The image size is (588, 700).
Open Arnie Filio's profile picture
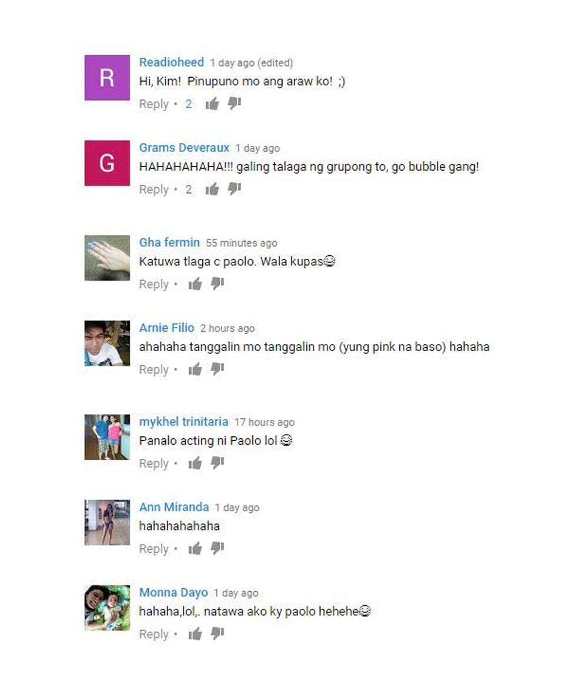tap(107, 343)
